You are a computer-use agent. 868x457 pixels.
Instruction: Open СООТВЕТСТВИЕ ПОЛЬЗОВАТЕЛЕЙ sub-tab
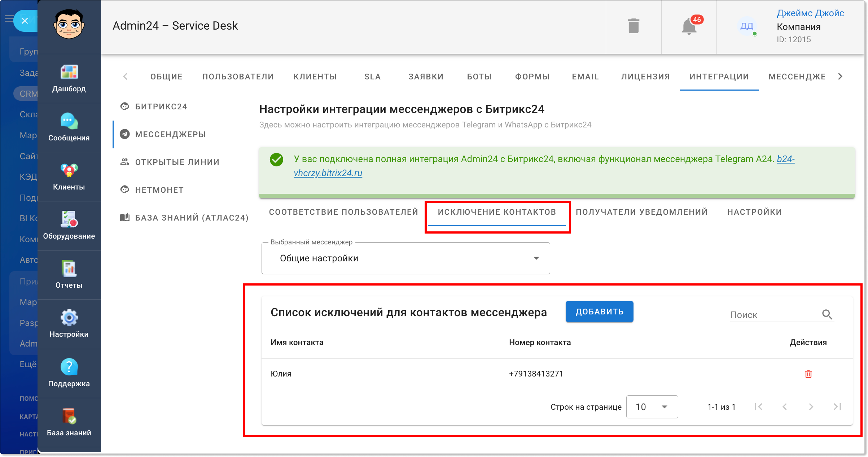click(x=343, y=212)
